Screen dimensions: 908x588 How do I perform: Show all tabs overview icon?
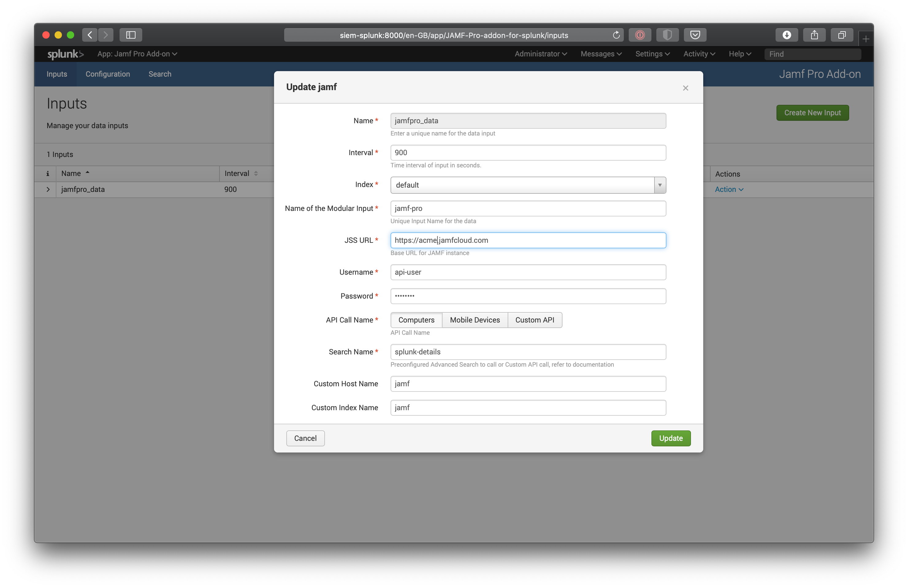(x=841, y=35)
